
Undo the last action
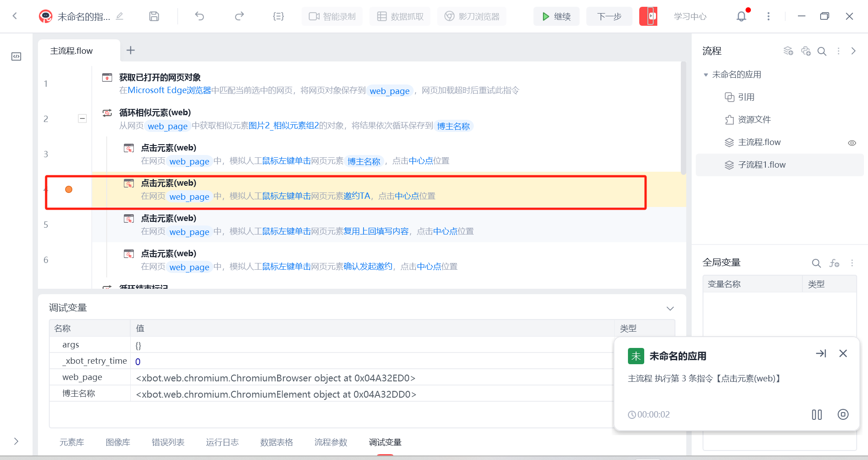(199, 16)
